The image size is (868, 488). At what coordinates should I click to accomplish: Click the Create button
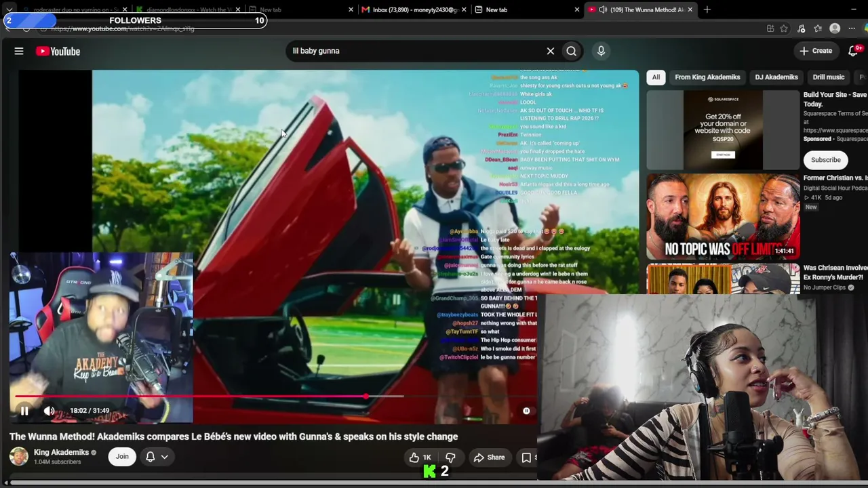point(816,51)
